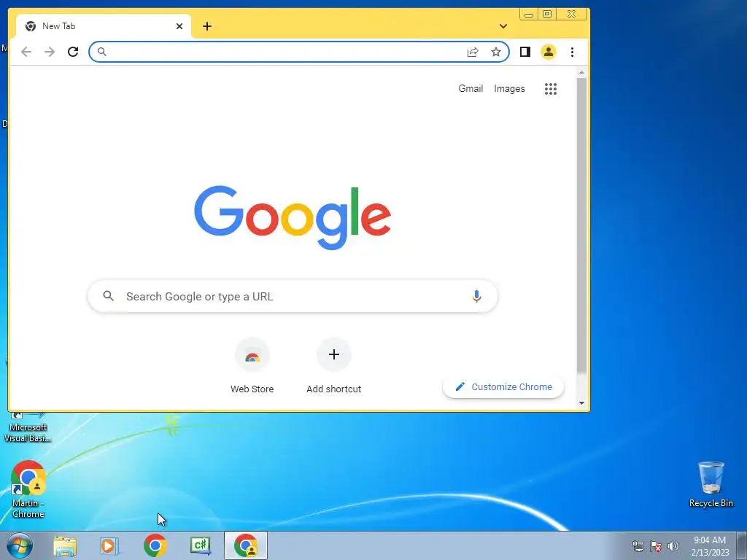Bookmark this tab with the star
The width and height of the screenshot is (747, 560).
[x=496, y=52]
